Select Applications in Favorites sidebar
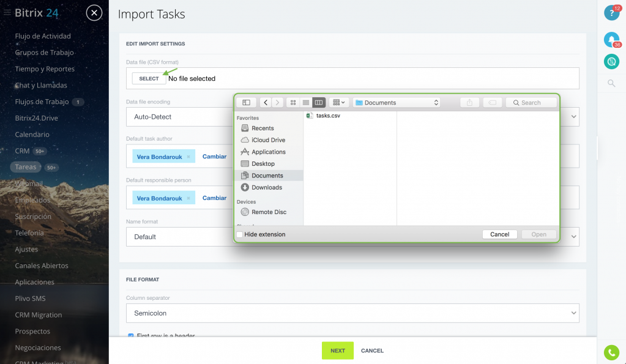 click(269, 152)
